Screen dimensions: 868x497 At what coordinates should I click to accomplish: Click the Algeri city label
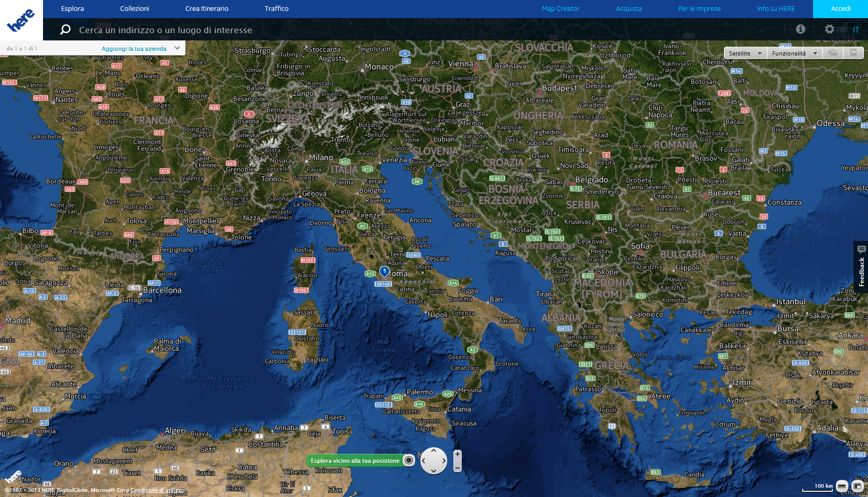tap(175, 431)
